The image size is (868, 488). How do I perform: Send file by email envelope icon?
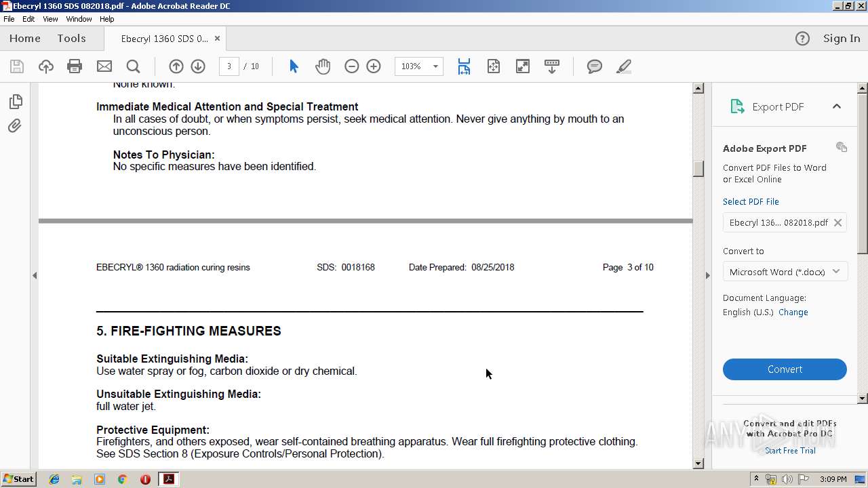pos(104,66)
